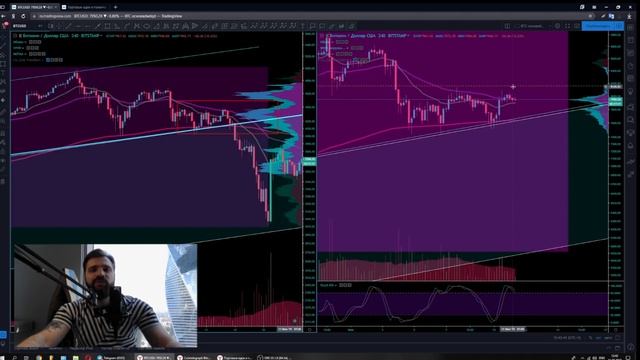This screenshot has width=640, height=360.
Task: Open OBS window from the taskbar
Action: (x=274, y=358)
